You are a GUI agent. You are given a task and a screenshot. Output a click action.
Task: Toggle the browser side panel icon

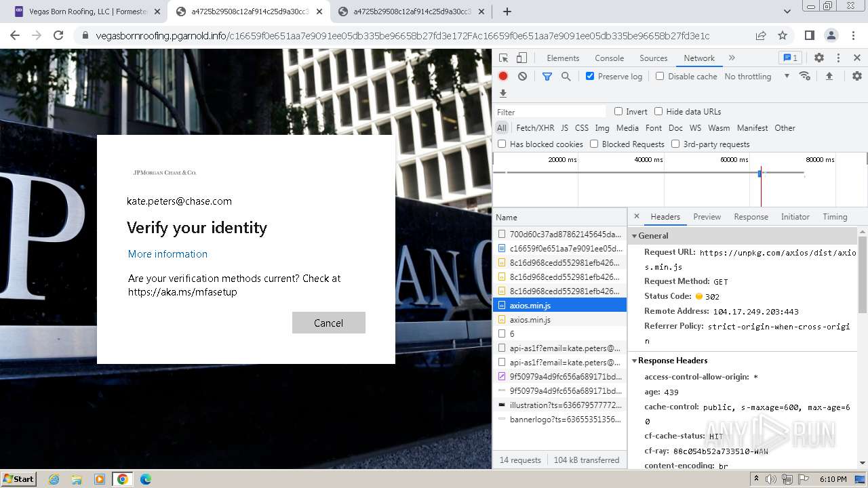coord(809,35)
